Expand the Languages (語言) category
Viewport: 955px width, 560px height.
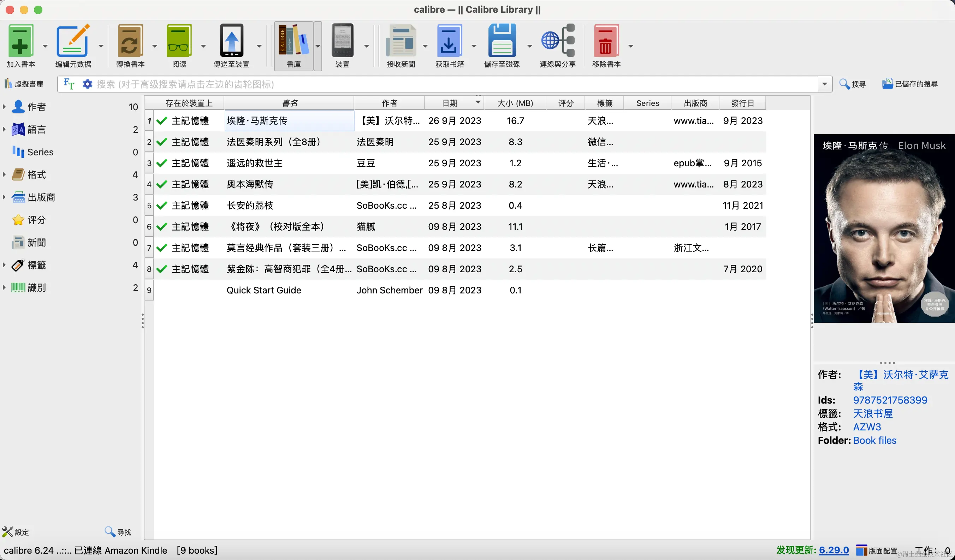pyautogui.click(x=4, y=129)
